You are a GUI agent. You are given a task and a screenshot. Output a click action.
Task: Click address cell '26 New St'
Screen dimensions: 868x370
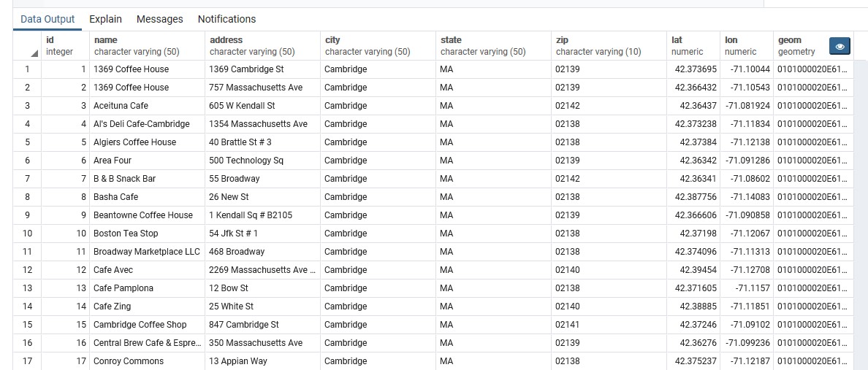tap(262, 197)
